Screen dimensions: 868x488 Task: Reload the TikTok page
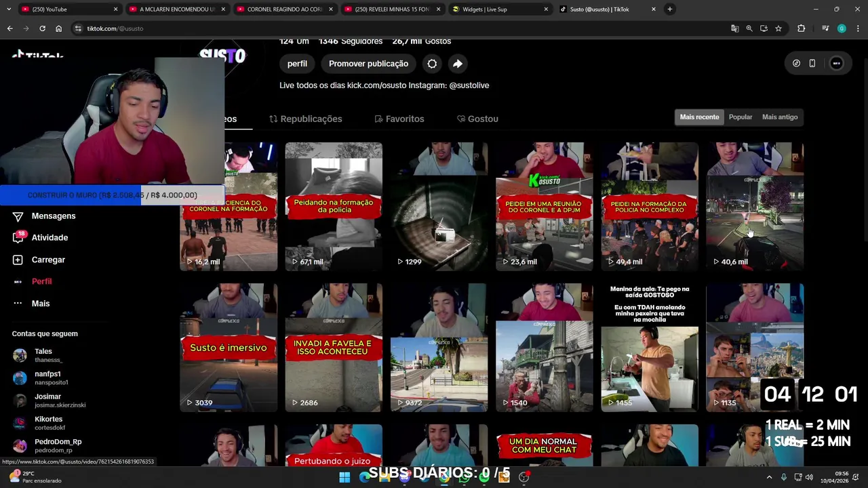tap(42, 28)
